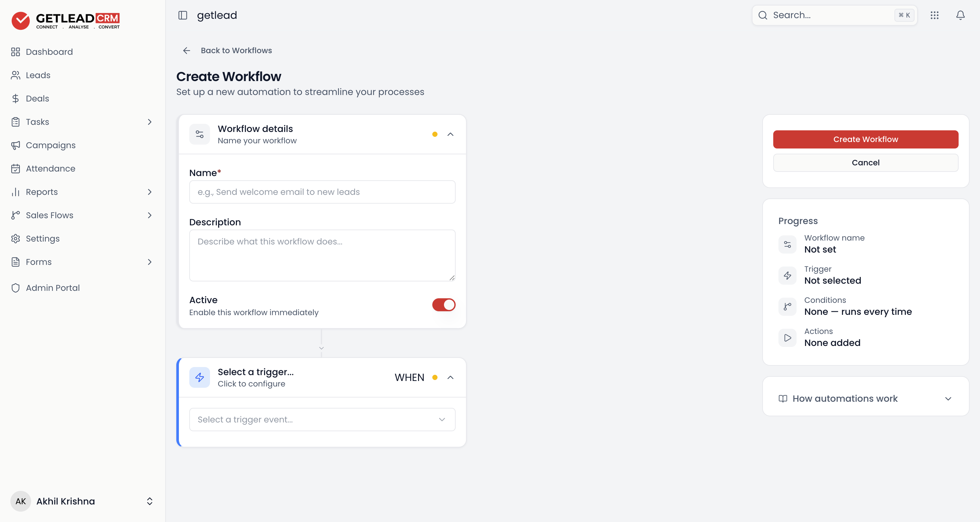Open notifications bell icon
The width and height of the screenshot is (980, 522).
tap(960, 15)
